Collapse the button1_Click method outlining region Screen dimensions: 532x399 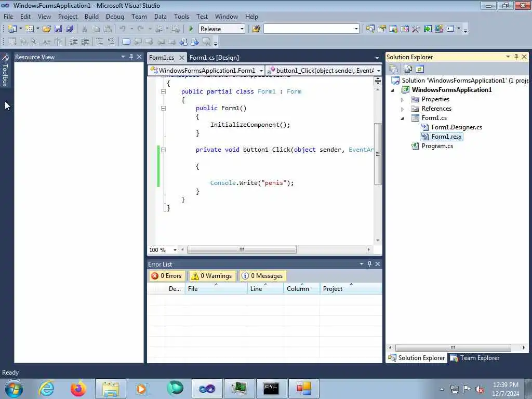(x=163, y=150)
